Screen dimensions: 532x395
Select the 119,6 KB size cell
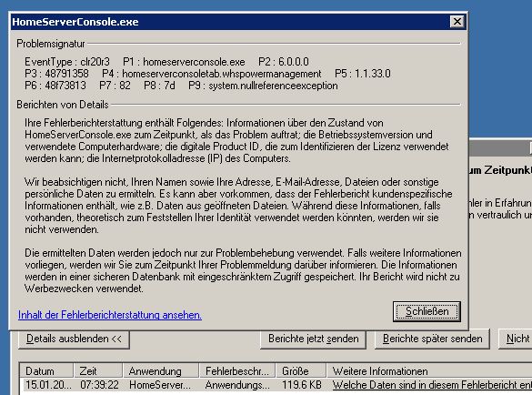(302, 385)
